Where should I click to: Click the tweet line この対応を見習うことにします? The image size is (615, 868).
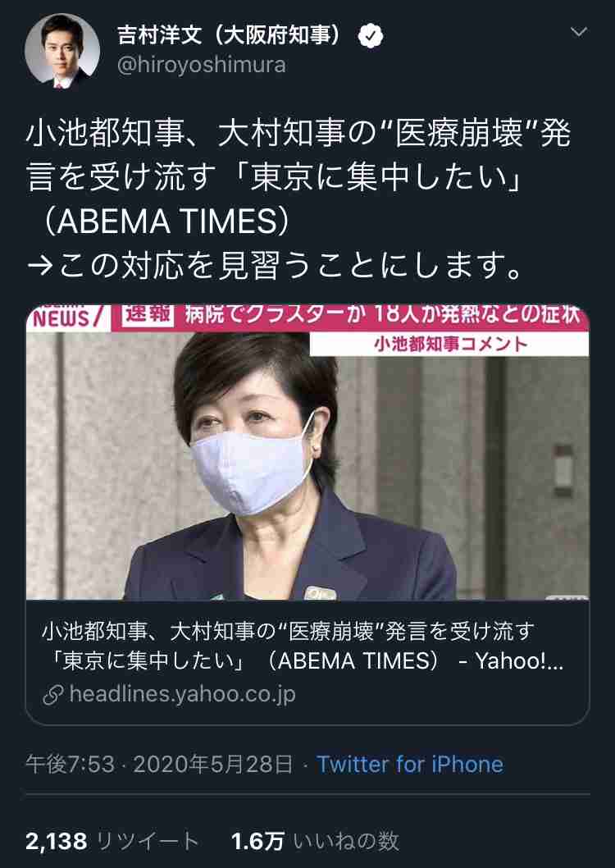[x=273, y=267]
